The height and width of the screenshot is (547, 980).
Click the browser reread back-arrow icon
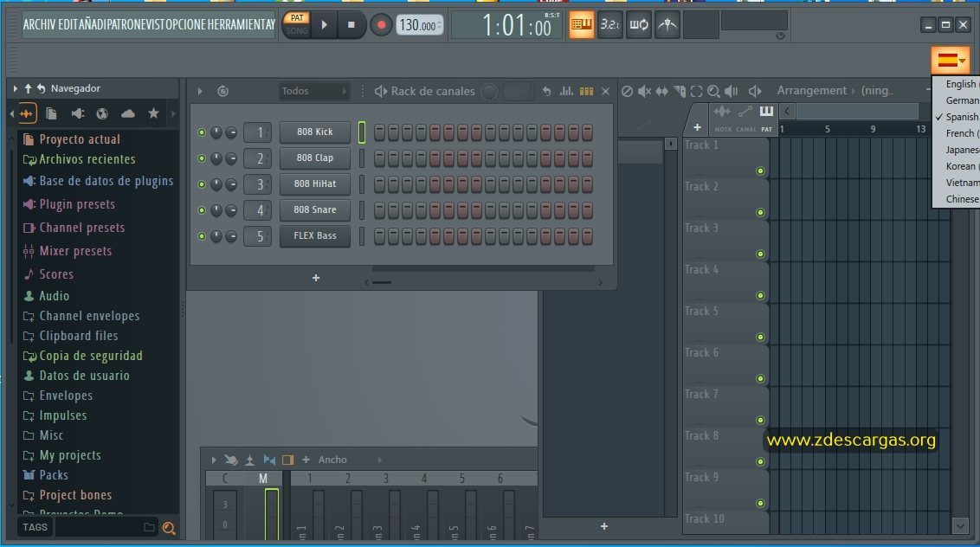point(42,89)
